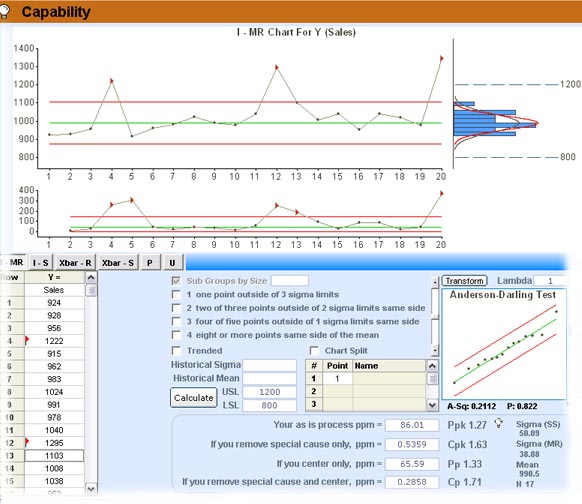Click the Y = column header
Screen dimensions: 582x504
55,278
